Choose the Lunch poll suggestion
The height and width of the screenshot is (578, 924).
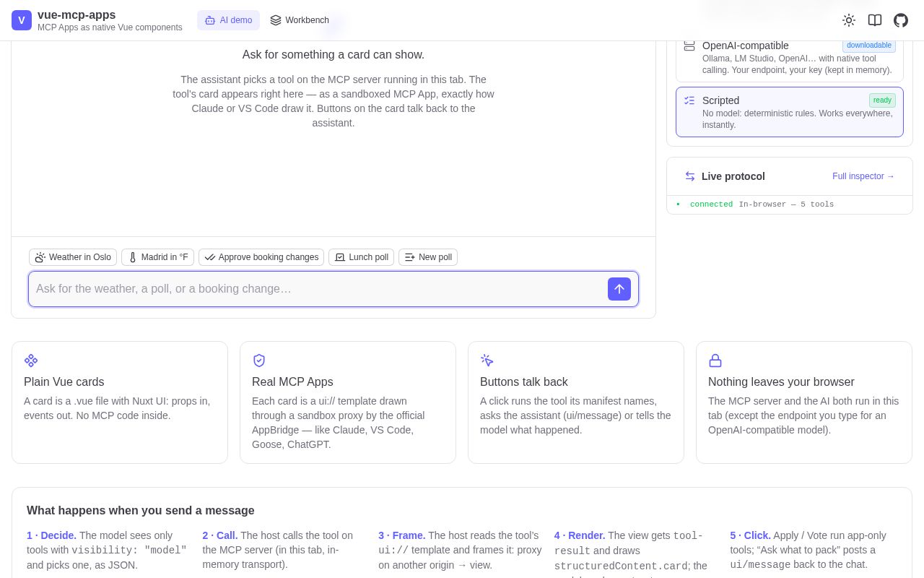point(361,257)
